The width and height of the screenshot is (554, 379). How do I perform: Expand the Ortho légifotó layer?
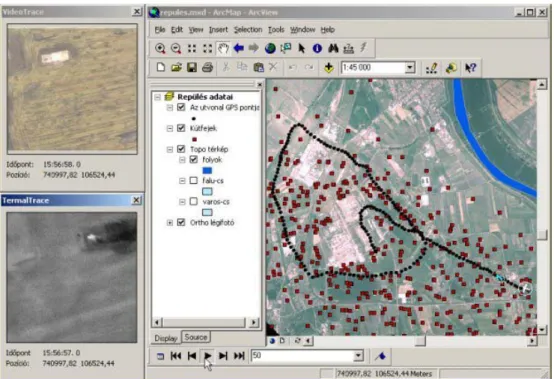(170, 223)
